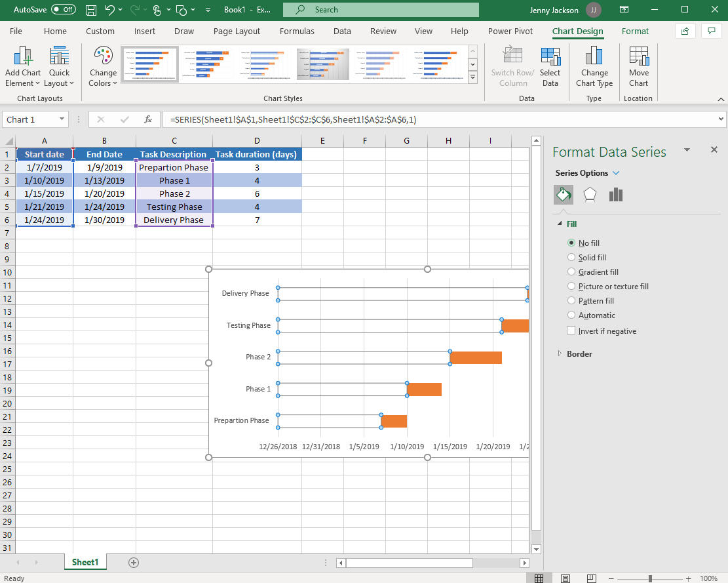Open Move Chart options

point(638,66)
